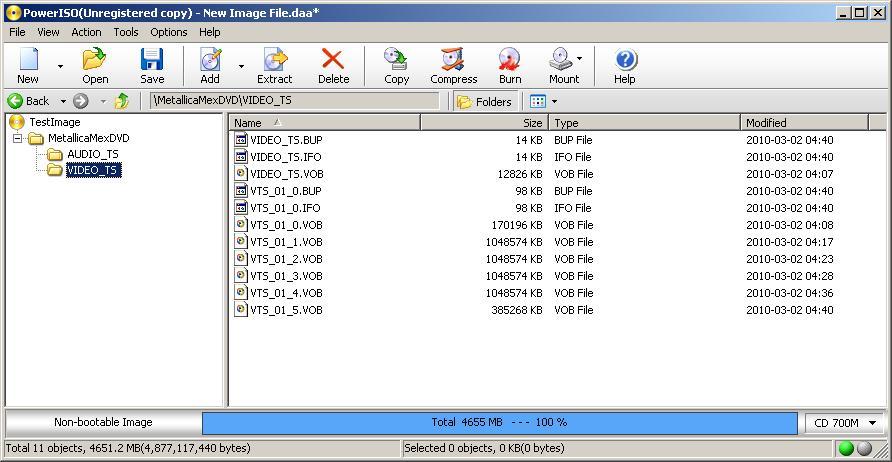Image resolution: width=892 pixels, height=462 pixels.
Task: Sort by the Type column header
Action: pos(645,122)
